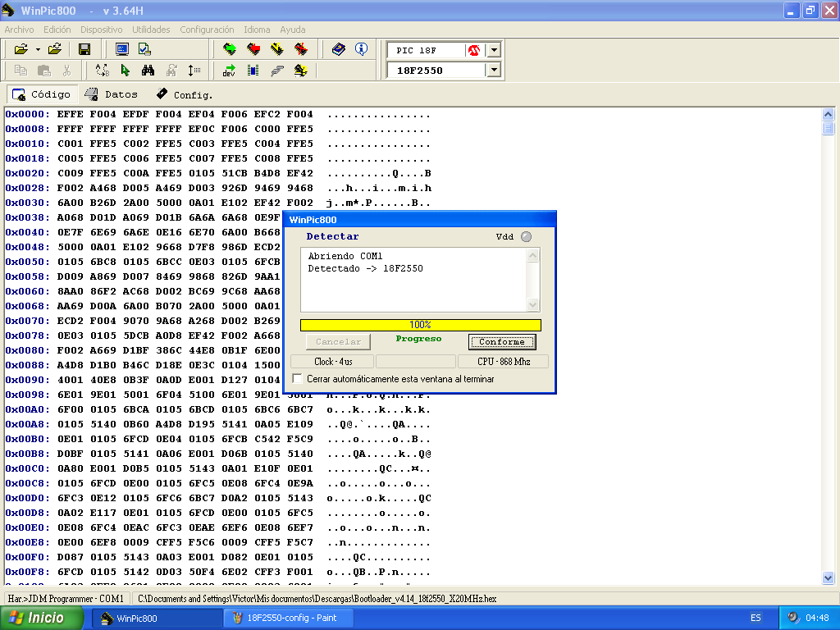Save file with the floppy disk icon

click(x=84, y=49)
